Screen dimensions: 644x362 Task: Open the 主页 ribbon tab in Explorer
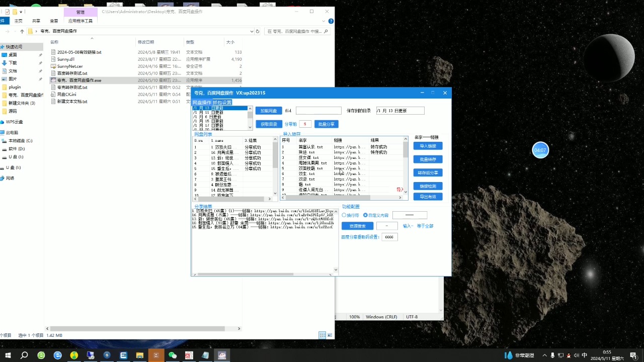[18, 21]
